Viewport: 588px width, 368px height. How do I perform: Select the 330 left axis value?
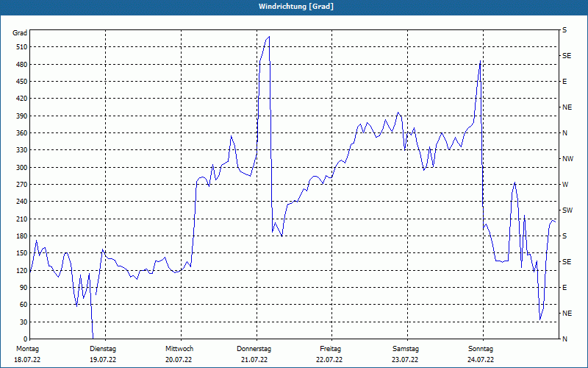[22, 150]
